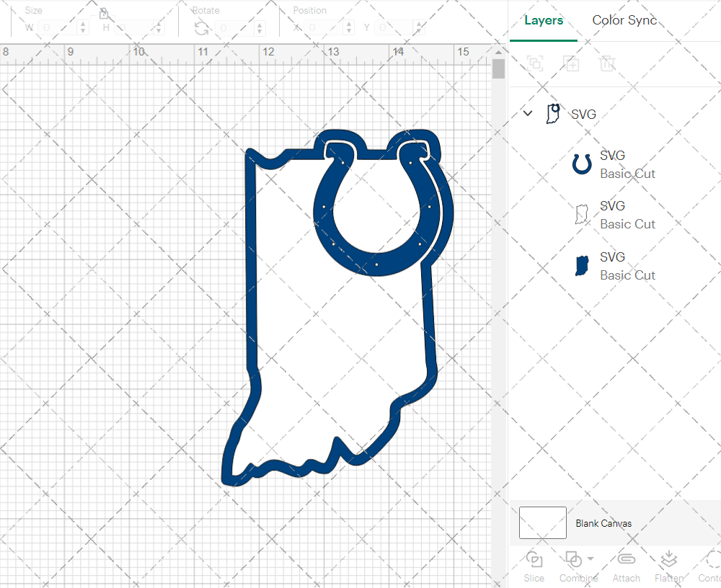This screenshot has width=721, height=588.
Task: Click the Rotate stepper arrows
Action: coord(260,28)
